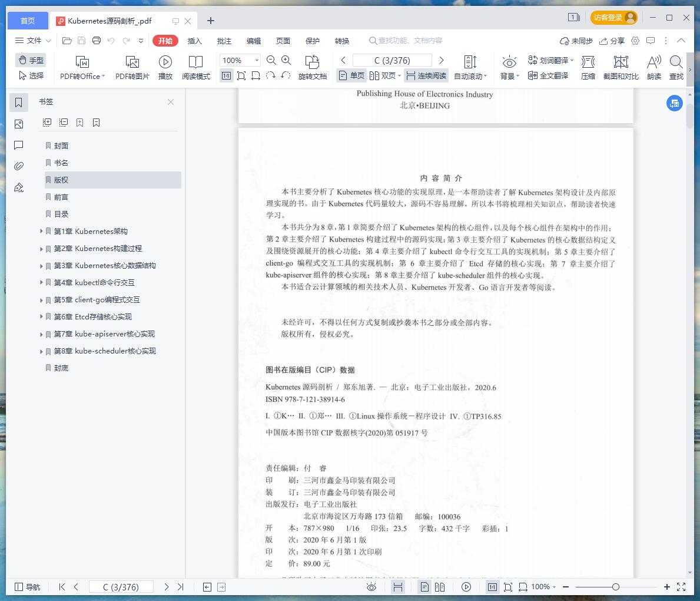This screenshot has width=700, height=601.
Task: Switch to the 插入 tab
Action: [195, 41]
